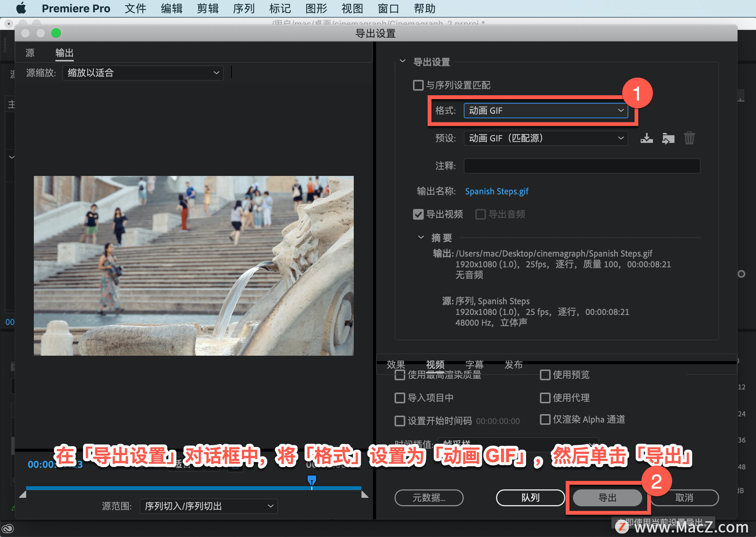Switch to the Source tab
The image size is (756, 537).
click(30, 53)
